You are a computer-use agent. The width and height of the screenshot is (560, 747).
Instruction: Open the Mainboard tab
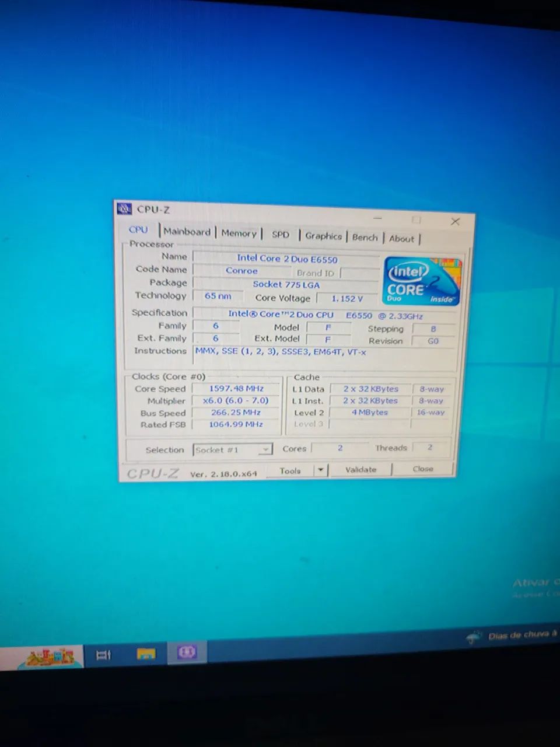coord(187,232)
